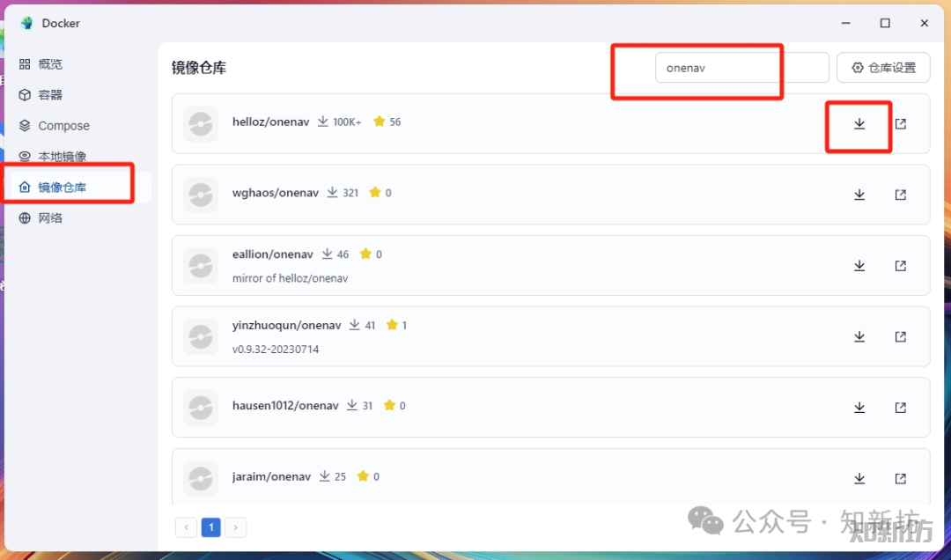
Task: Select the yinzhuoqun/onenav repository name
Action: click(x=287, y=325)
